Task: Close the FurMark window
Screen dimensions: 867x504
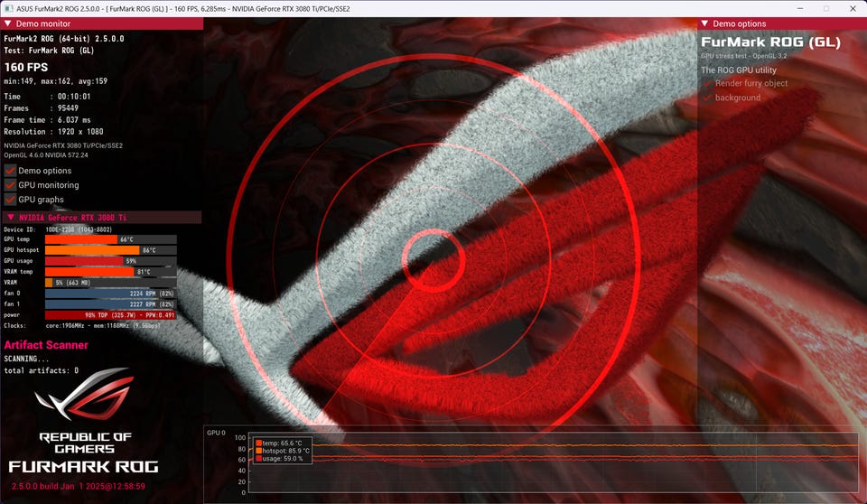Action: pos(853,8)
